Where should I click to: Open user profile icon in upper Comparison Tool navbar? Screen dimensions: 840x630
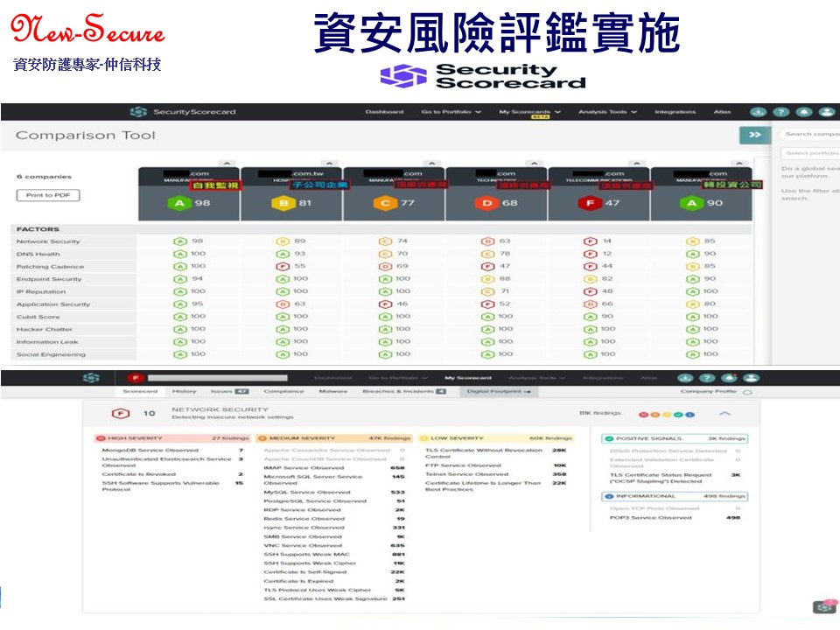pyautogui.click(x=827, y=112)
